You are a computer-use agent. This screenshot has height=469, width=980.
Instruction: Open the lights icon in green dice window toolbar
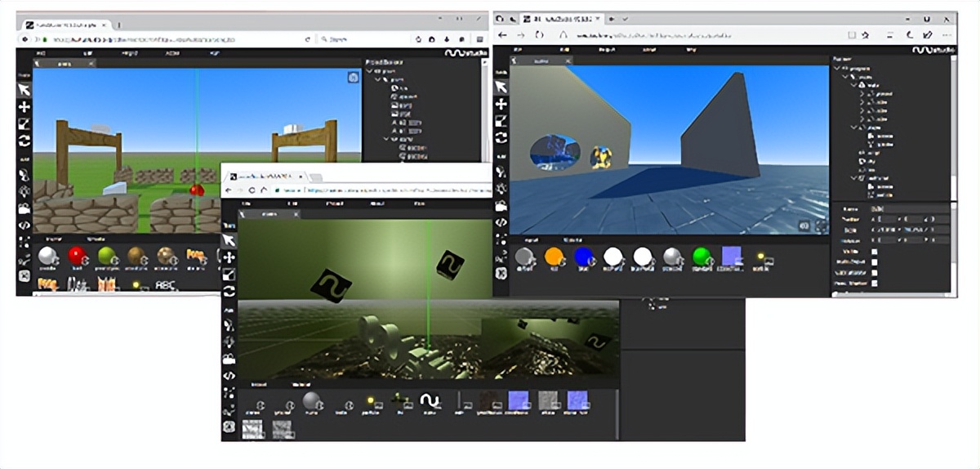229,342
